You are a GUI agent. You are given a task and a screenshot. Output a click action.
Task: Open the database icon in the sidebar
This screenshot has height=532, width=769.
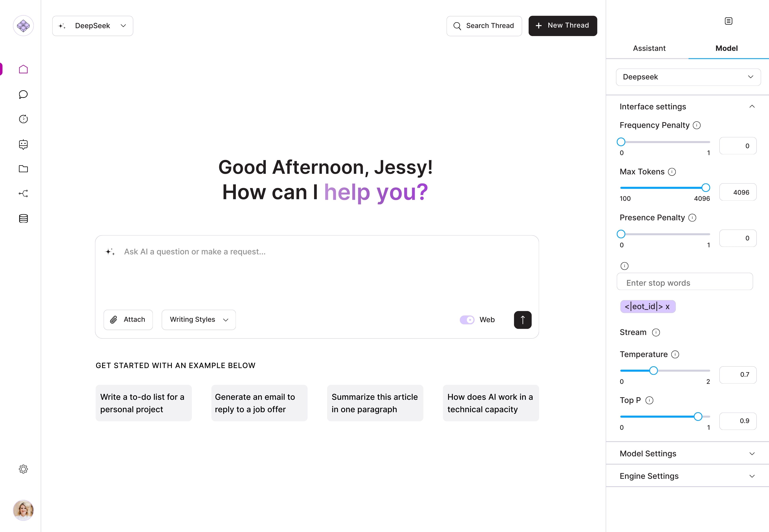pos(23,218)
